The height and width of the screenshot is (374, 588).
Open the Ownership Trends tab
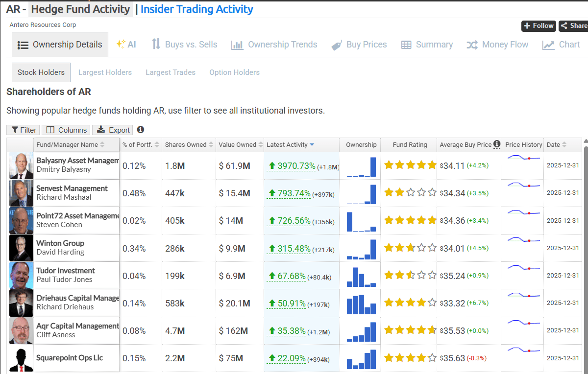274,45
